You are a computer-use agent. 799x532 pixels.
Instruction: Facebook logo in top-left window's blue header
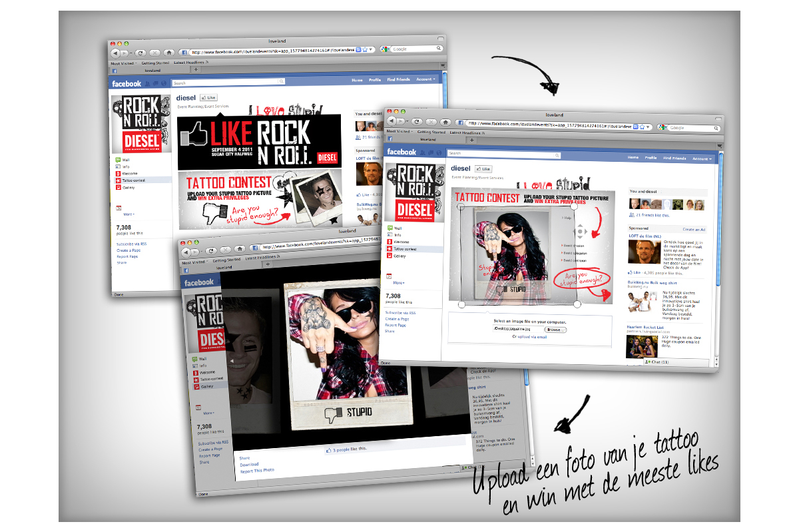point(126,83)
